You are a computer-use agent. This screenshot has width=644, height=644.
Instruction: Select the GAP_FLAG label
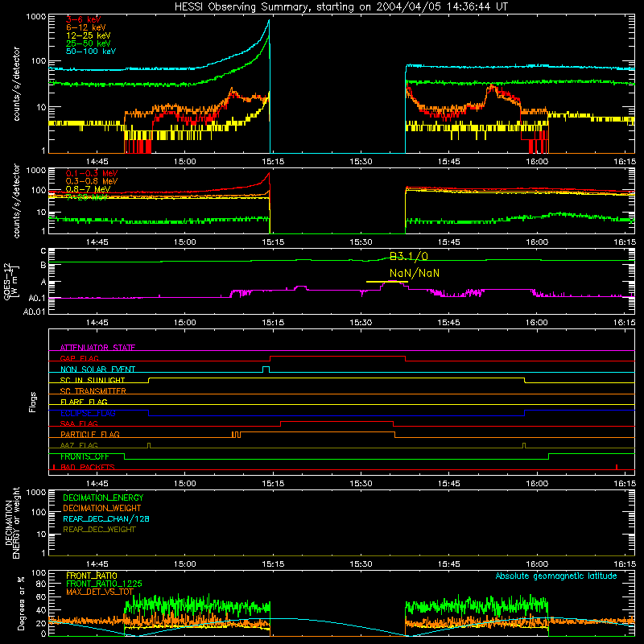[x=79, y=358]
